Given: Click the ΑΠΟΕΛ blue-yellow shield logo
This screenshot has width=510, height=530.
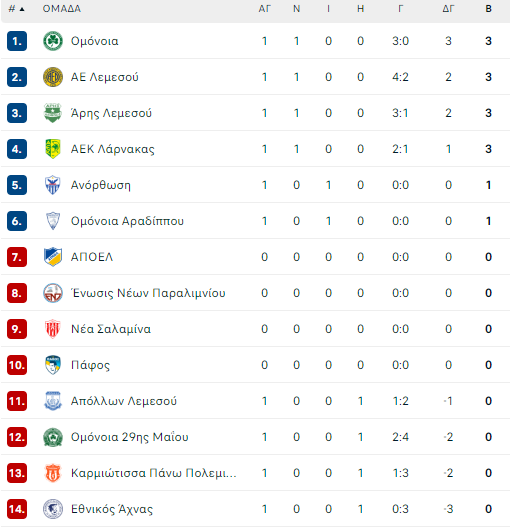Looking at the screenshot, I should click(x=53, y=257).
